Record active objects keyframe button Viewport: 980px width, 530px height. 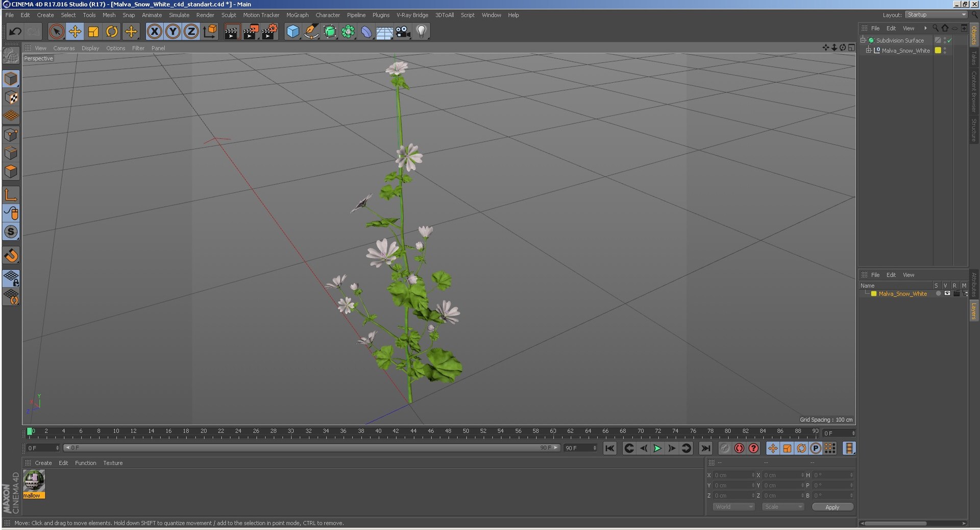tap(725, 448)
